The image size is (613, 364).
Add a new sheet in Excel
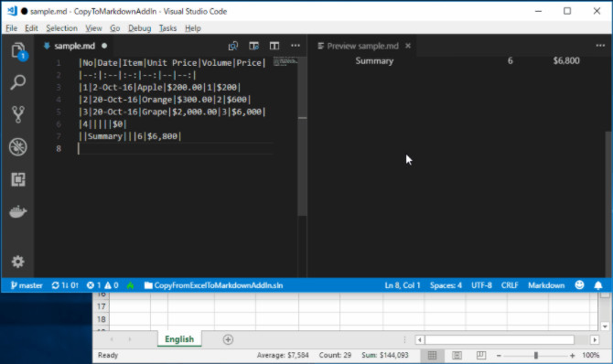click(x=228, y=339)
